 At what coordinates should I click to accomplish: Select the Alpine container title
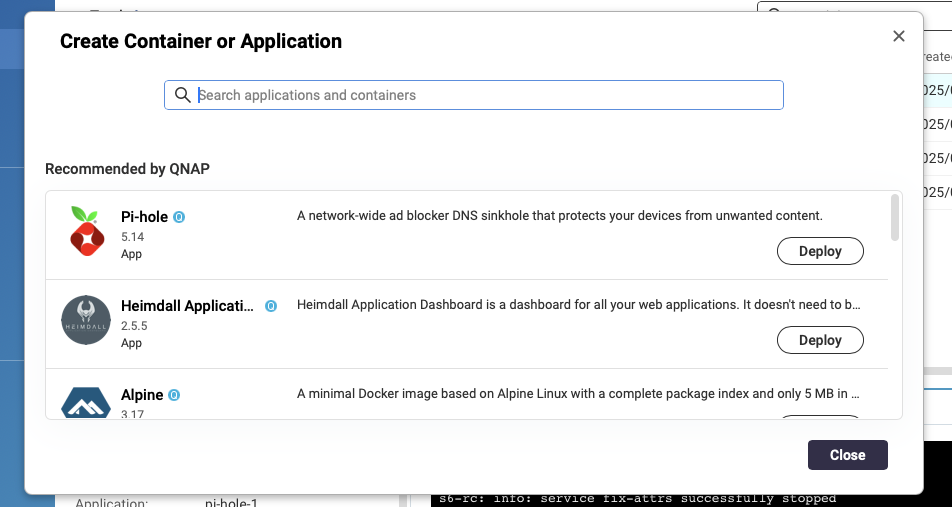142,395
